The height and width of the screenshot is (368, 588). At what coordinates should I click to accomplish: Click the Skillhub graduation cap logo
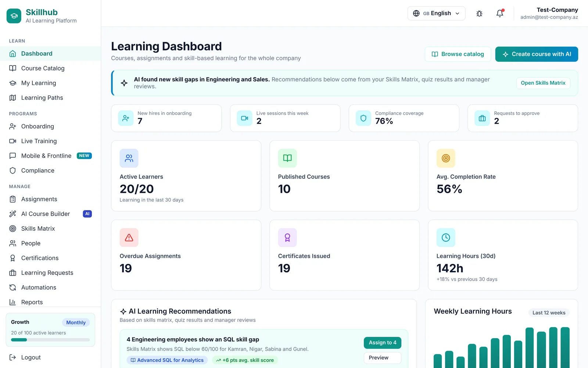14,16
